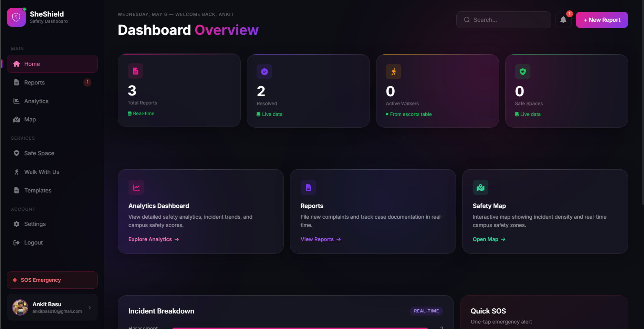The width and height of the screenshot is (644, 329).
Task: Click the Safe Spaces count of 0
Action: (519, 91)
